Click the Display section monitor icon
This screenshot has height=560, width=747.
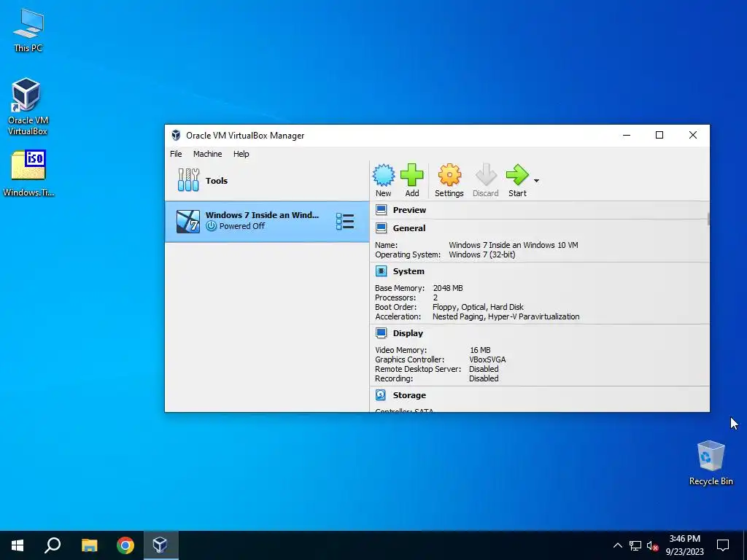[x=381, y=332]
